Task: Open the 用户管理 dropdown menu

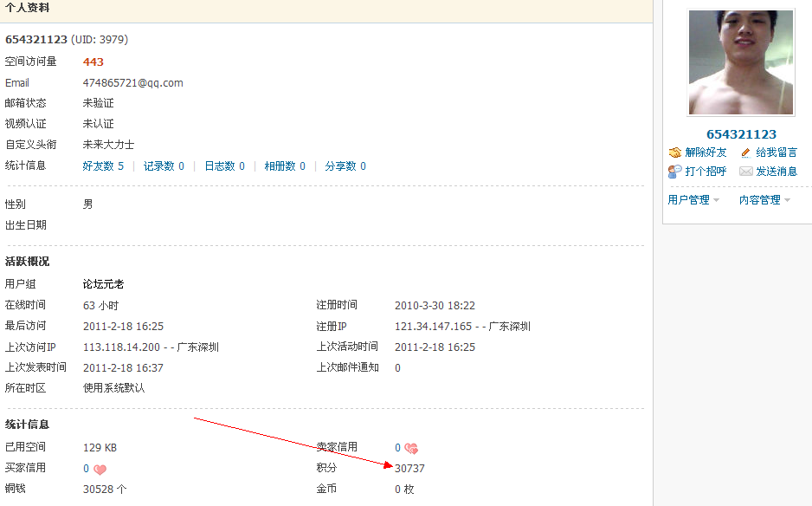Action: pos(693,200)
